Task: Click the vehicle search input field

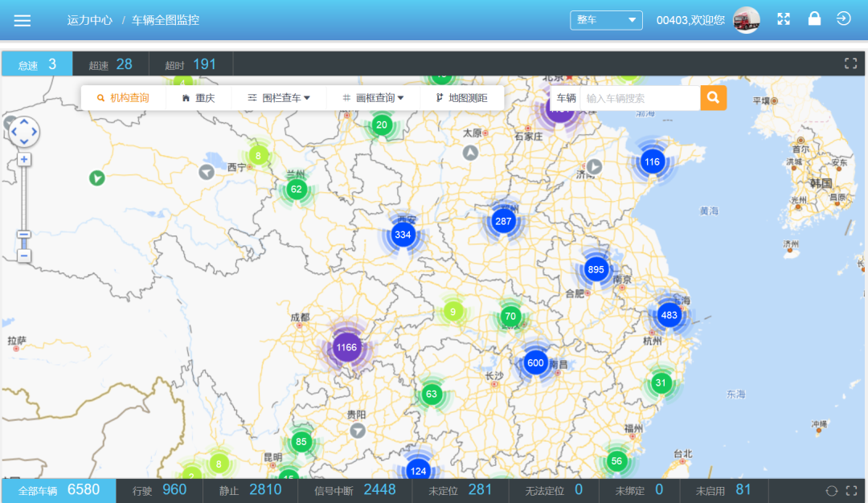Action: (x=639, y=98)
